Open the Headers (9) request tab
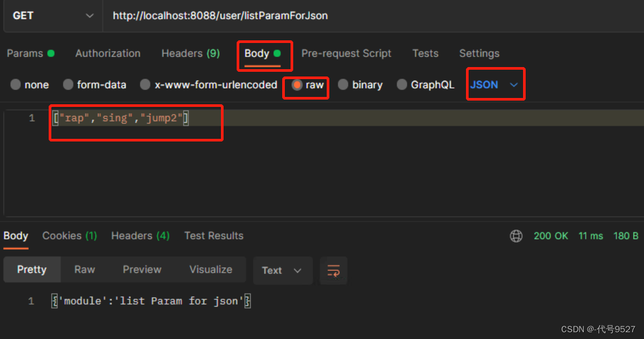 [x=191, y=53]
